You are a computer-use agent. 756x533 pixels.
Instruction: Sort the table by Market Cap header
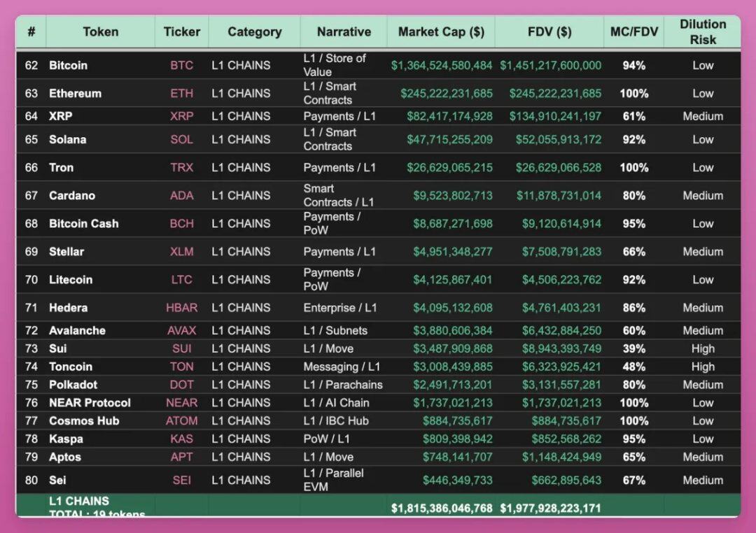tap(440, 31)
